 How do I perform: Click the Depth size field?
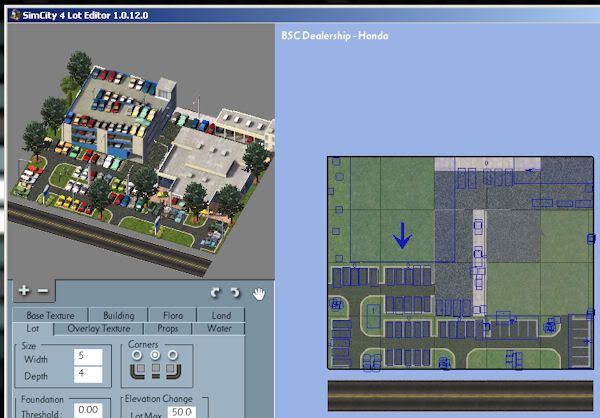click(88, 374)
